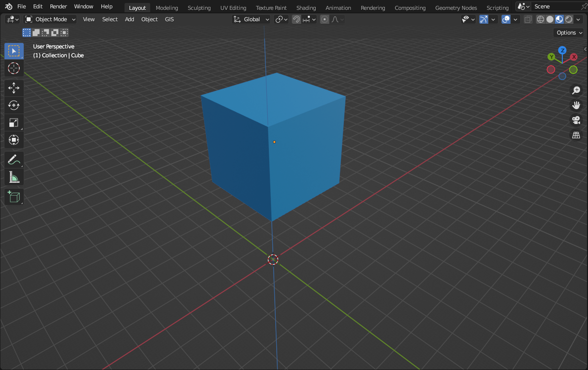The height and width of the screenshot is (370, 588).
Task: Open the Object Mode dropdown
Action: click(49, 19)
